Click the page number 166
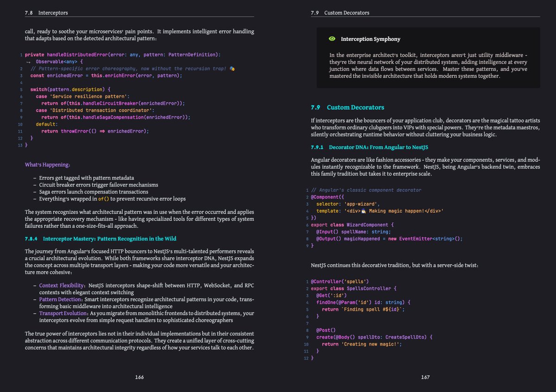 point(139,377)
